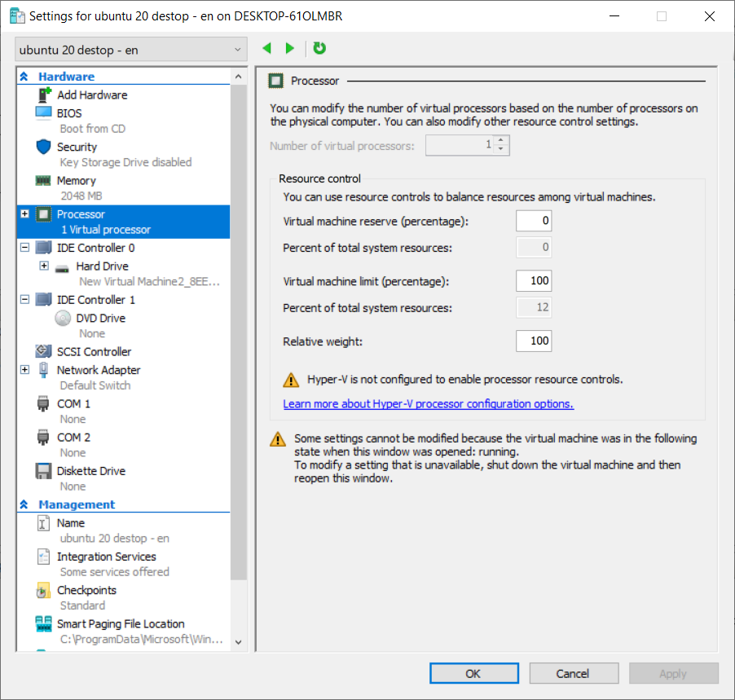735x700 pixels.
Task: Click the Network Adapter icon
Action: point(43,370)
